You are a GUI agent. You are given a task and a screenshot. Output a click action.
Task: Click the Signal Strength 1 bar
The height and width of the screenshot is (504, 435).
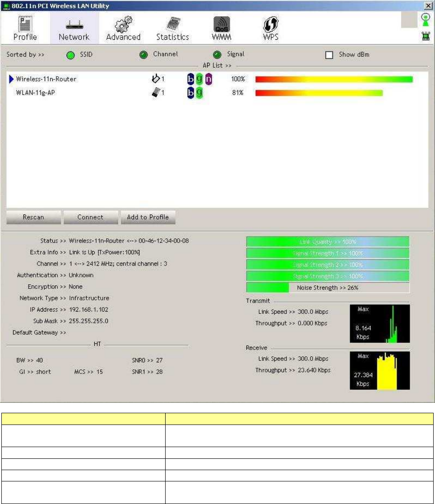328,253
